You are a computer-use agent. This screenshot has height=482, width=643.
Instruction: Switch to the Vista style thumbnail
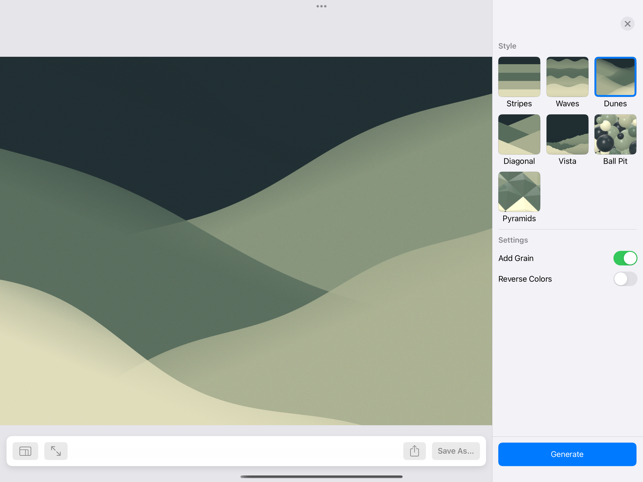(567, 134)
